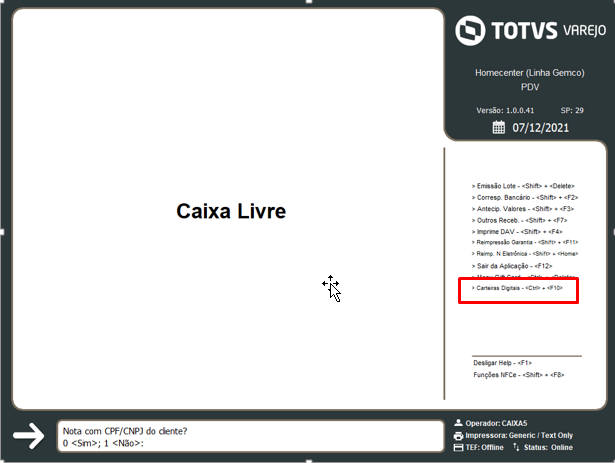Click the TEF card icon
The width and height of the screenshot is (615, 463).
[458, 448]
